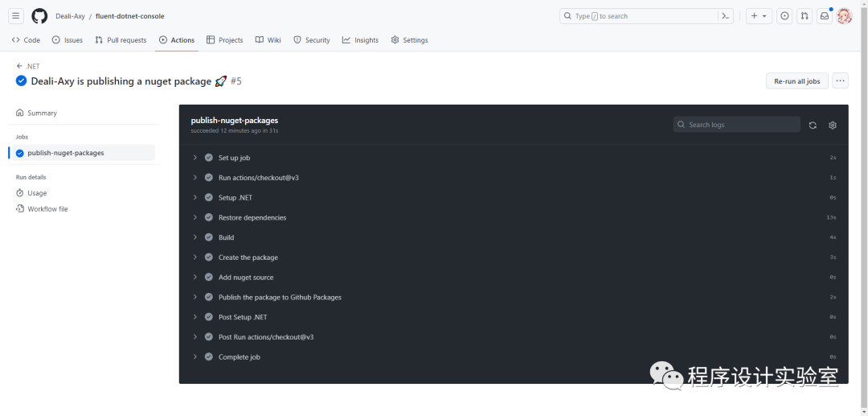
Task: Click Restore dependencies success check icon
Action: click(x=209, y=217)
